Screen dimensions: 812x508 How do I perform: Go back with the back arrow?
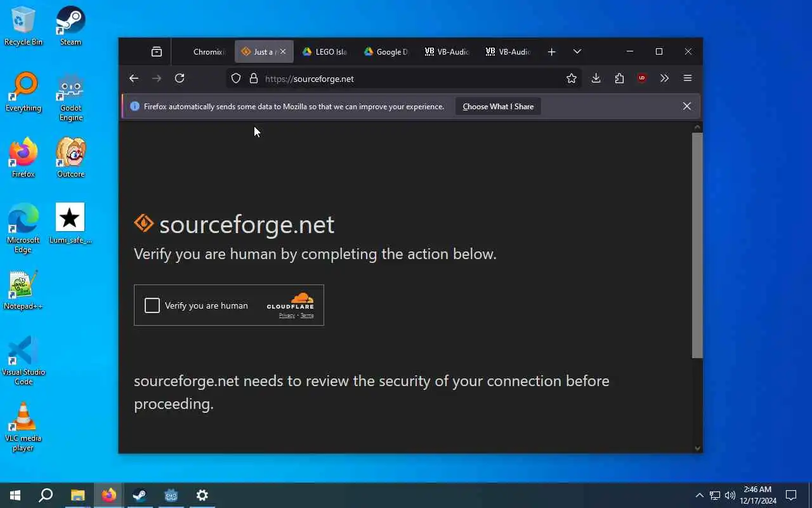tap(134, 78)
